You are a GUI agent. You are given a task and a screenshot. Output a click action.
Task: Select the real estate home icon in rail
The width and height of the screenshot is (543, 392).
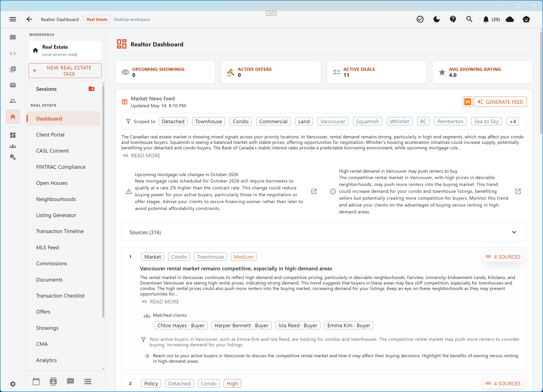click(13, 117)
